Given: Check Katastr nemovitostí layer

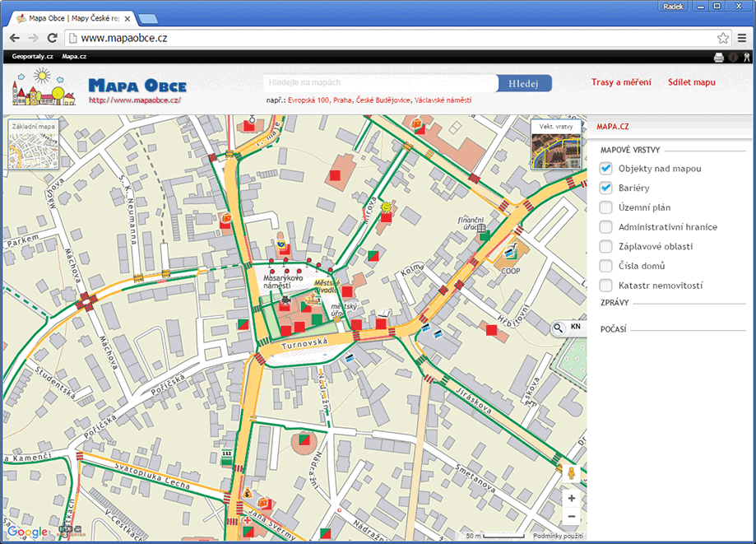Looking at the screenshot, I should [x=606, y=285].
